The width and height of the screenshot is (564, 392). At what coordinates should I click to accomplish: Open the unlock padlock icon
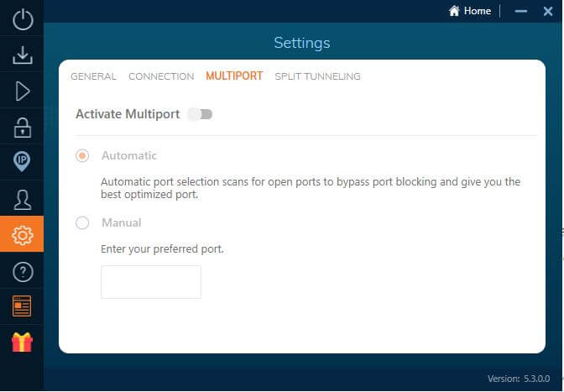click(x=23, y=128)
